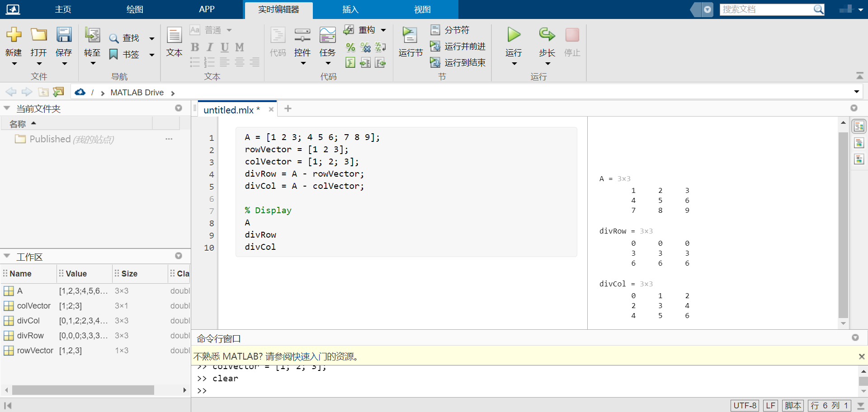Click the back arrow in folder toolbar
Image resolution: width=868 pixels, height=412 pixels.
click(x=11, y=92)
